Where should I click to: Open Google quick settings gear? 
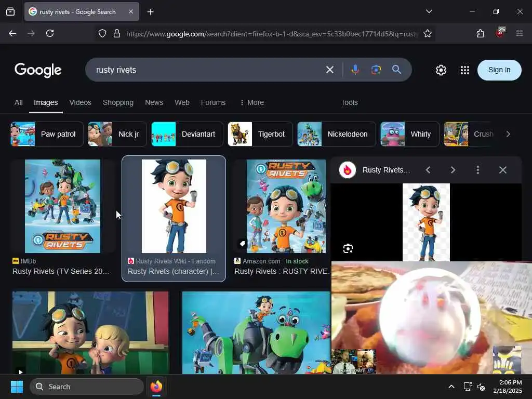pyautogui.click(x=441, y=70)
